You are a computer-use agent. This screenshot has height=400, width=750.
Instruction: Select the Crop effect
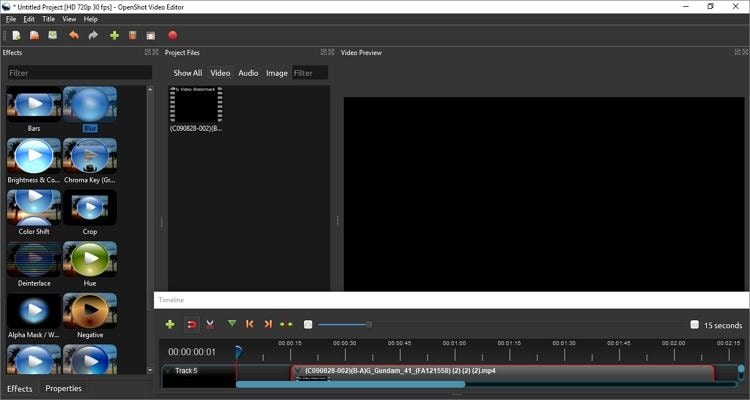(90, 212)
